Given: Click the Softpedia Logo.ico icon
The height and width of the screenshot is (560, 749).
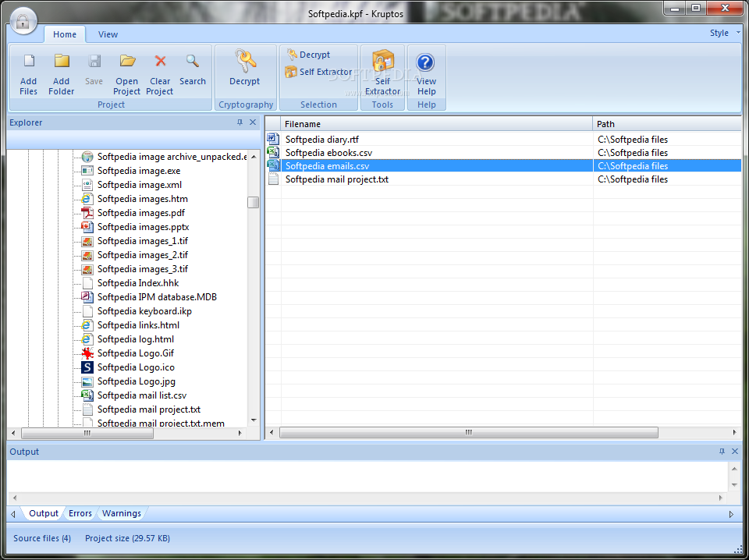Looking at the screenshot, I should (x=87, y=367).
